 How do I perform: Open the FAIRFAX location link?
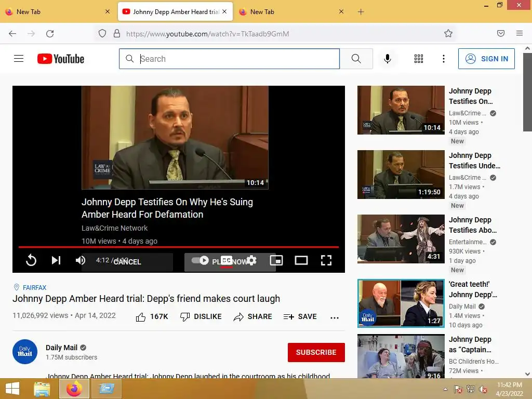[x=34, y=288]
